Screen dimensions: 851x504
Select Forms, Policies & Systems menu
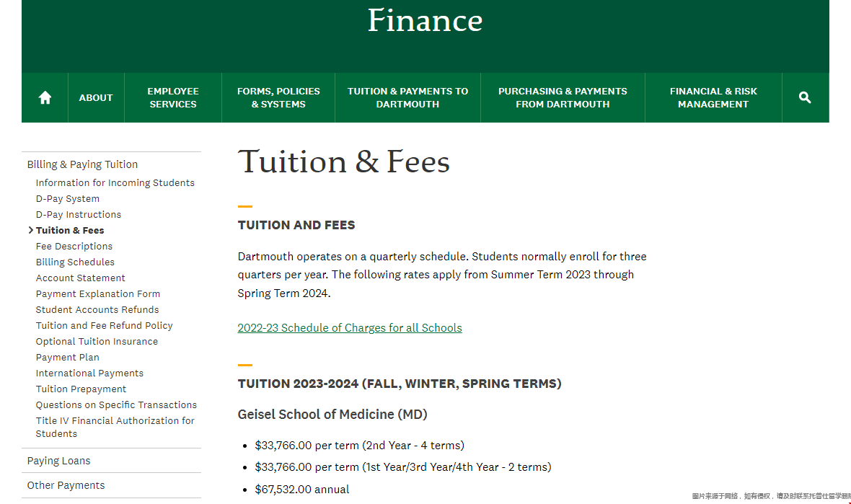click(x=278, y=97)
